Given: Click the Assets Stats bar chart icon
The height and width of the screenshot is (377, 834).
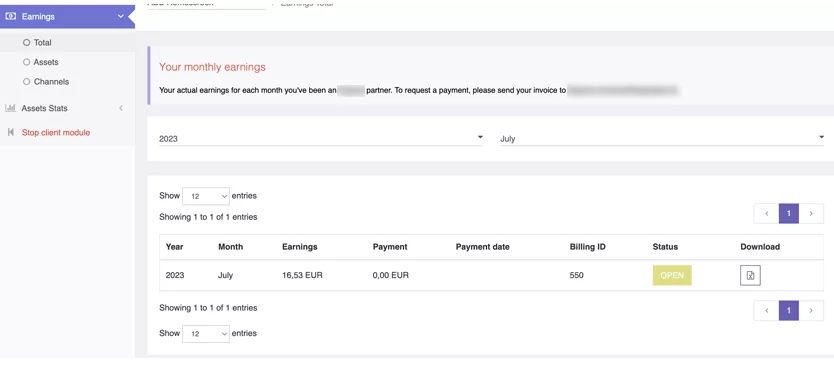Looking at the screenshot, I should [10, 108].
